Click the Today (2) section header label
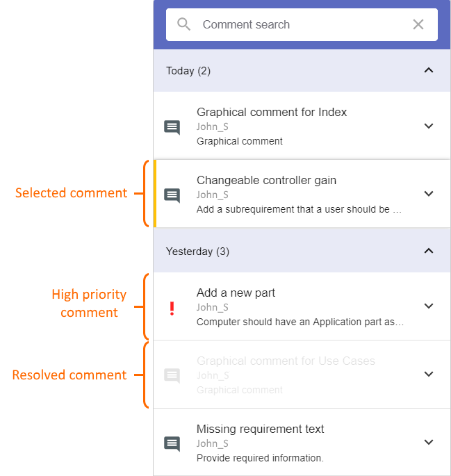Viewport: 451px width, 476px height. [188, 70]
